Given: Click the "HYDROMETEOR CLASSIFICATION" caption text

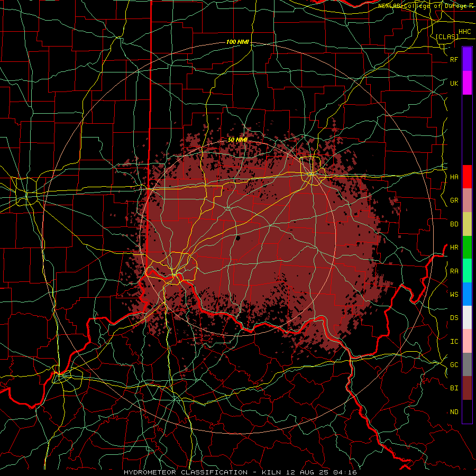Looking at the screenshot, I should [186, 472].
